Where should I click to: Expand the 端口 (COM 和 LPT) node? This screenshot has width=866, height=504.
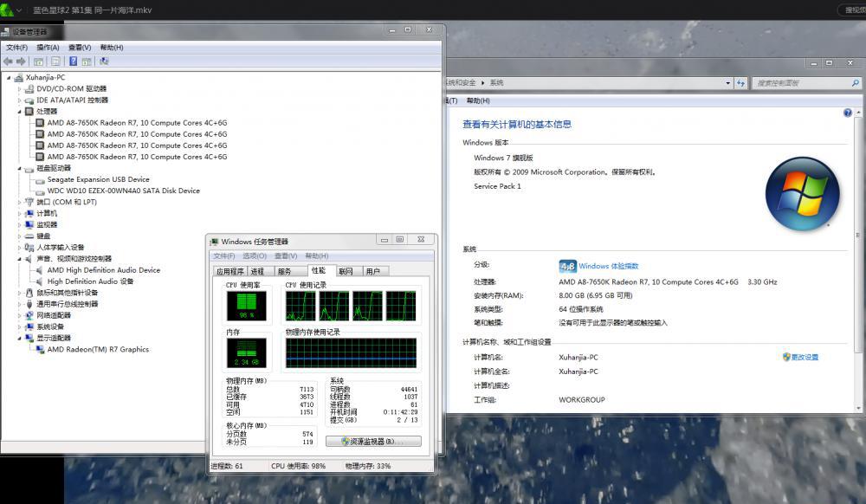19,202
